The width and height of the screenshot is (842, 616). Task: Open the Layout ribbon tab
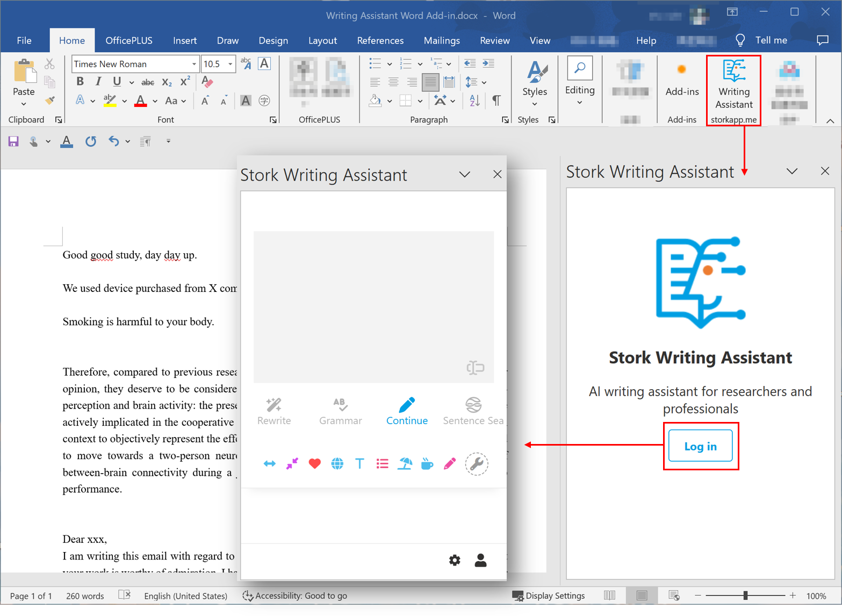pyautogui.click(x=322, y=40)
